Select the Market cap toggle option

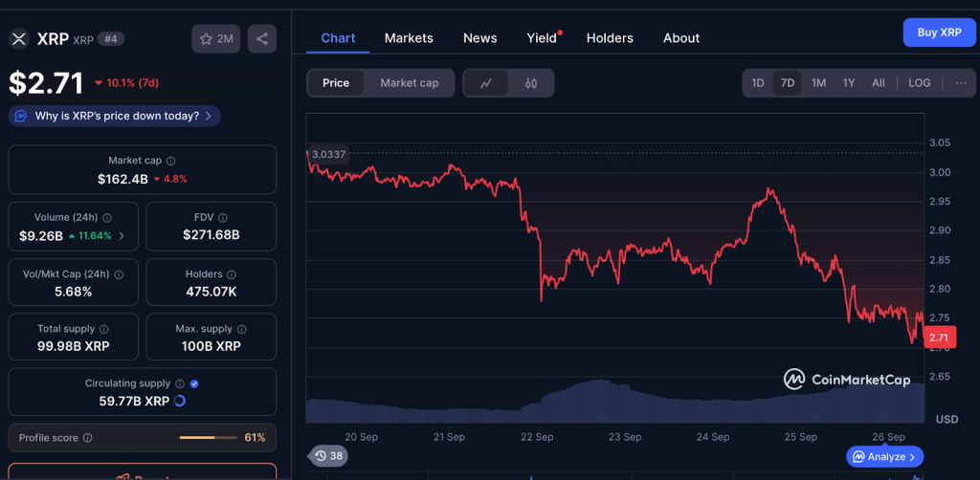coord(410,83)
